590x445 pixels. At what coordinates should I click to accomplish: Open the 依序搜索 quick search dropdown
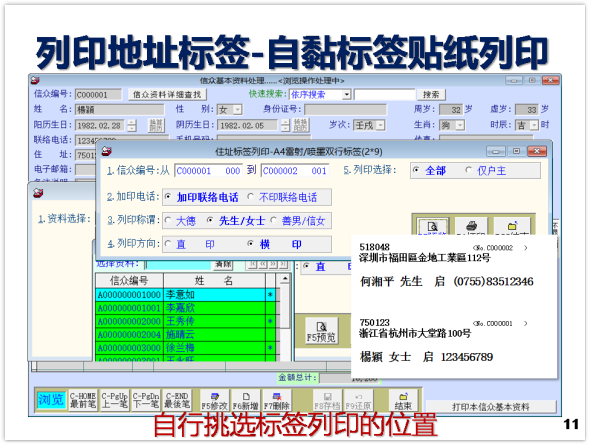[x=346, y=94]
